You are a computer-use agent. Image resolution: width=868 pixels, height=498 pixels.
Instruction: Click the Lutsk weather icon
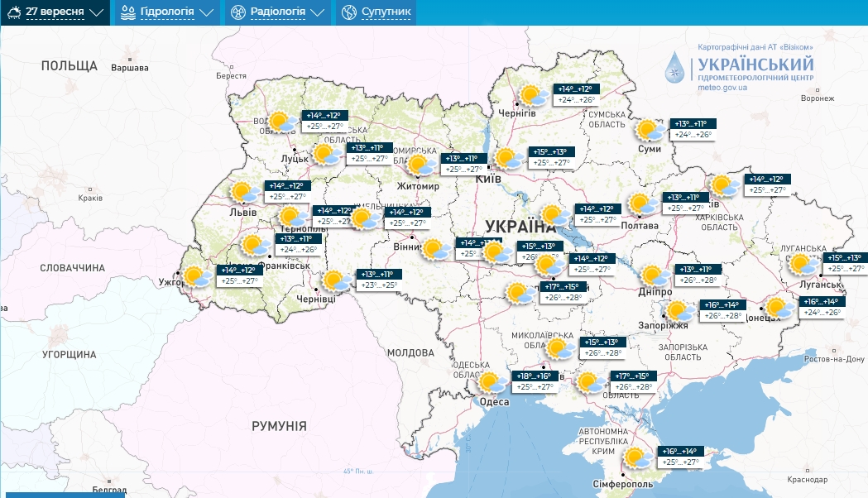click(328, 155)
